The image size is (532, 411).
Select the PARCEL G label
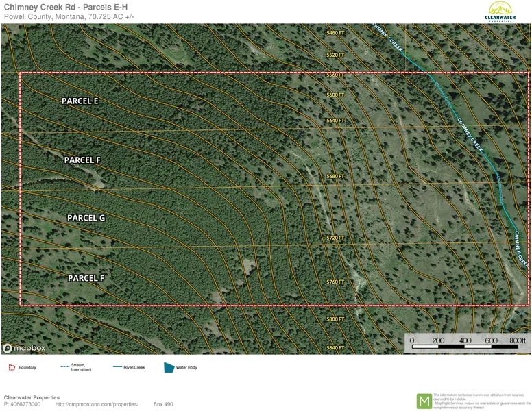[x=86, y=218]
